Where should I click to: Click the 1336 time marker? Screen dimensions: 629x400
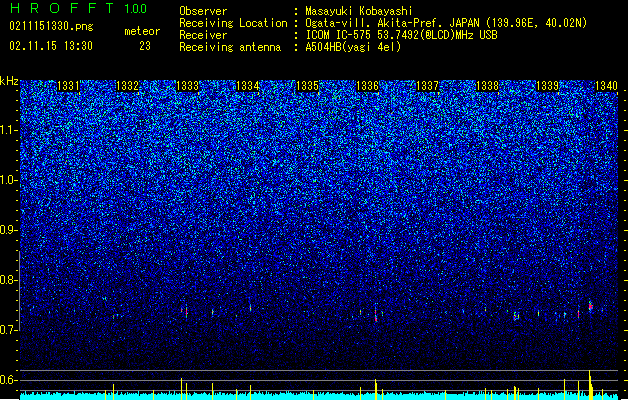pos(367,86)
